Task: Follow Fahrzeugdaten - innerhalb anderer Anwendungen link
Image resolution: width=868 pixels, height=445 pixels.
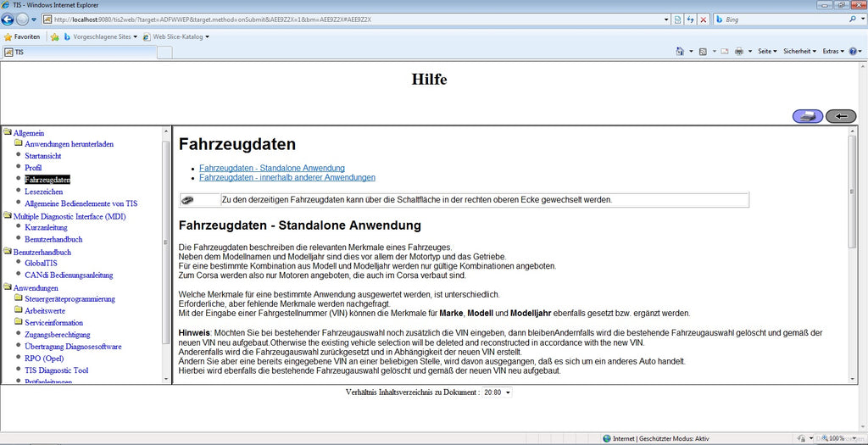Action: coord(287,178)
